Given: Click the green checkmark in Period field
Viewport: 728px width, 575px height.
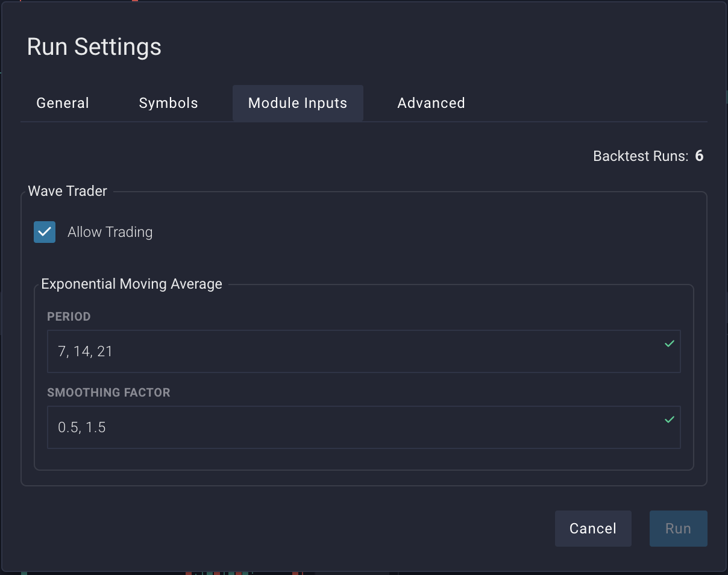Looking at the screenshot, I should 669,344.
